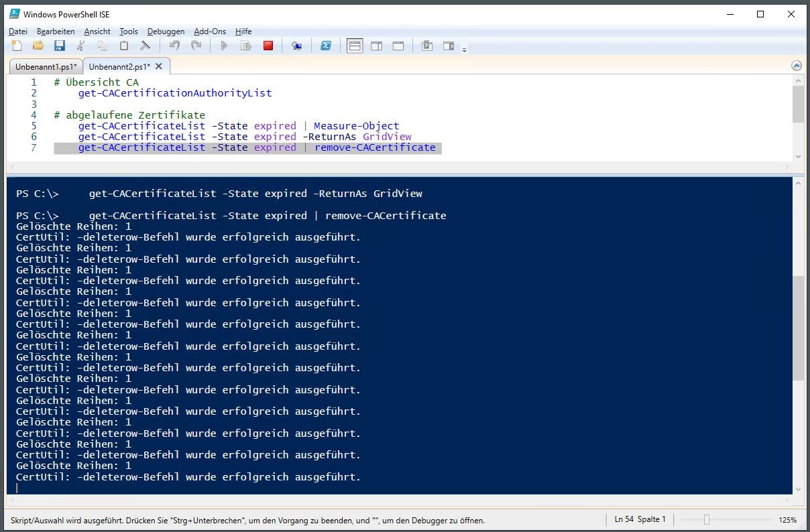
Task: Launch PowerShell.exe using the blue console icon
Action: pos(325,46)
